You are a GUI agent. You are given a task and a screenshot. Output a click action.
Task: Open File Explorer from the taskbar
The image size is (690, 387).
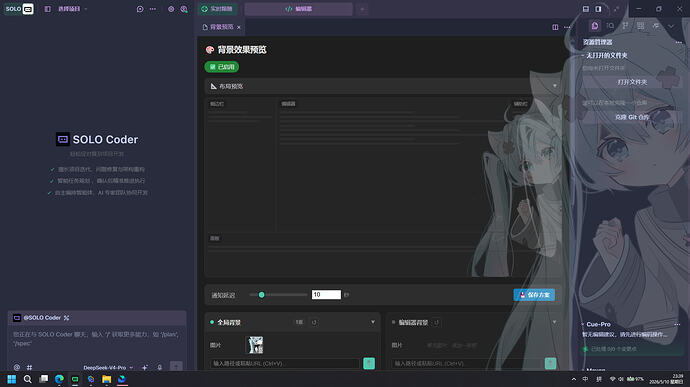tap(106, 379)
